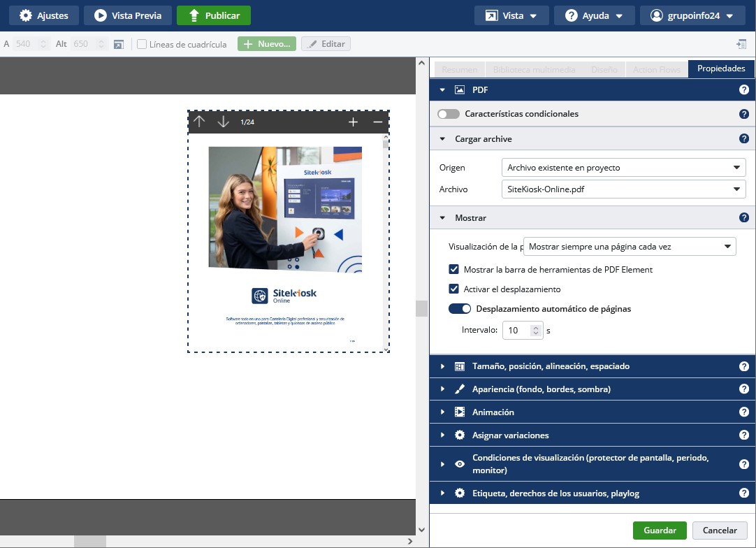Enable Líneas de cuadrícula checkbox
The image size is (756, 548).
142,44
